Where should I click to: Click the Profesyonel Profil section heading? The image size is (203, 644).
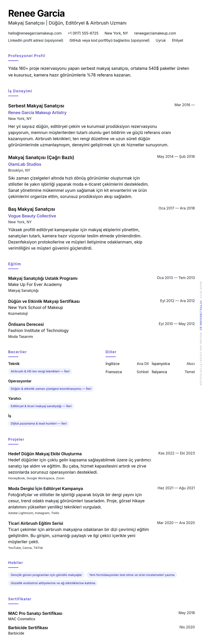pyautogui.click(x=26, y=56)
